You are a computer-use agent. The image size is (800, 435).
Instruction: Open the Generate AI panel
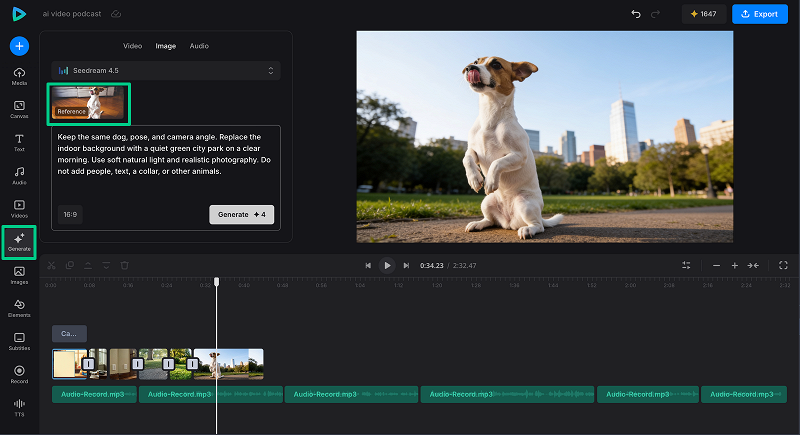[x=19, y=242]
